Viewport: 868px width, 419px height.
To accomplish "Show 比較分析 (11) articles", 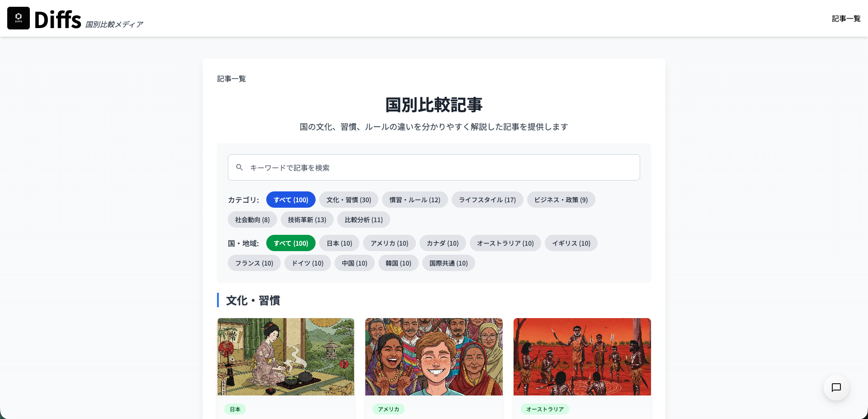I will [363, 219].
